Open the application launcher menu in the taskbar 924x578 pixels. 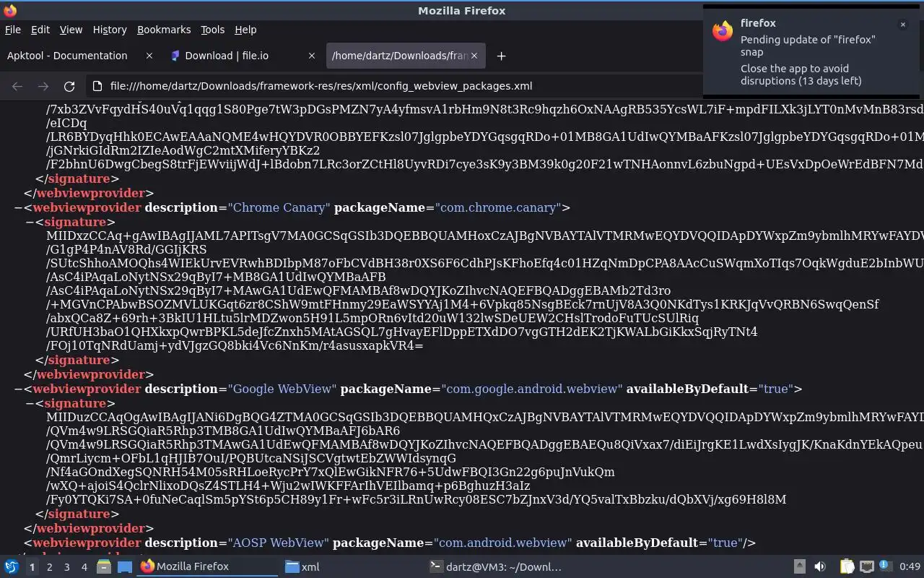click(x=12, y=566)
